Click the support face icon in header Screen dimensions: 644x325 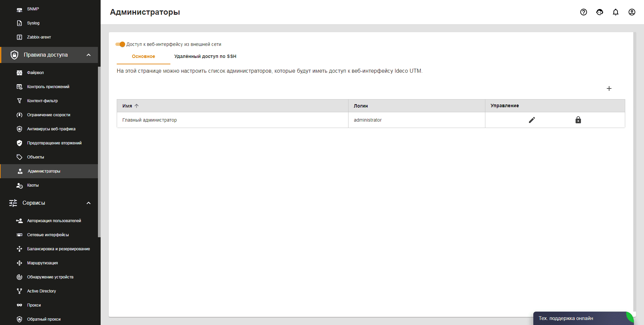pyautogui.click(x=600, y=12)
